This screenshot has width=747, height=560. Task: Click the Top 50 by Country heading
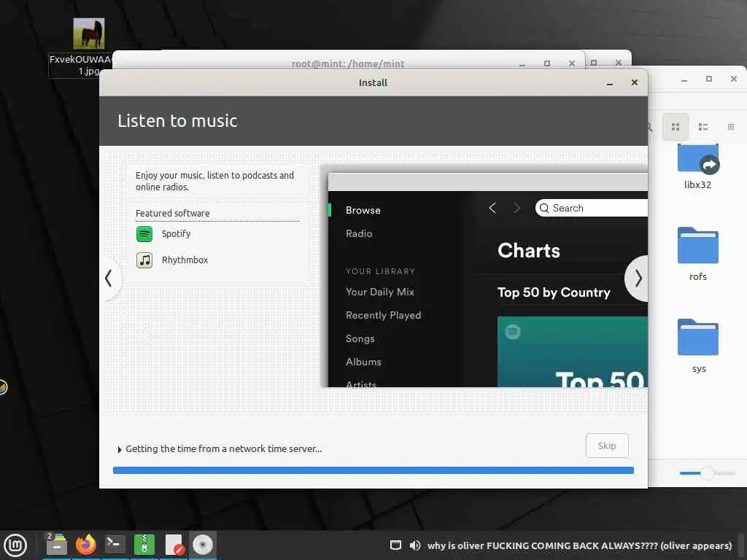point(554,292)
